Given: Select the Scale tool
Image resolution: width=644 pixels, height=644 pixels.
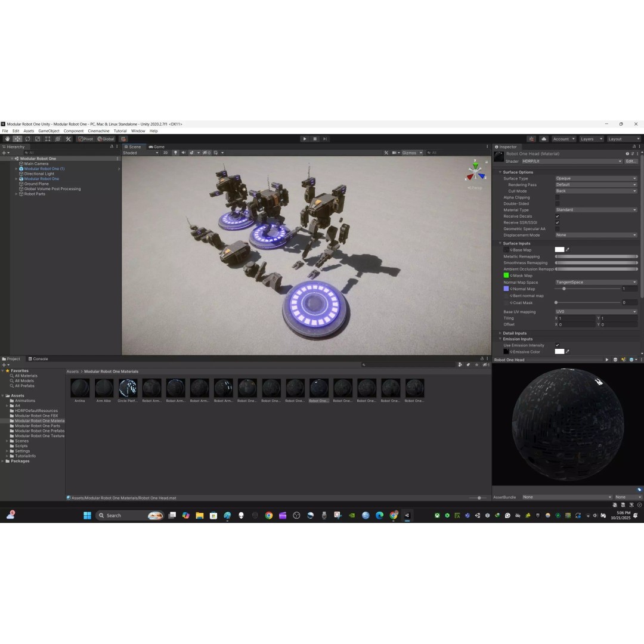Looking at the screenshot, I should (x=38, y=139).
